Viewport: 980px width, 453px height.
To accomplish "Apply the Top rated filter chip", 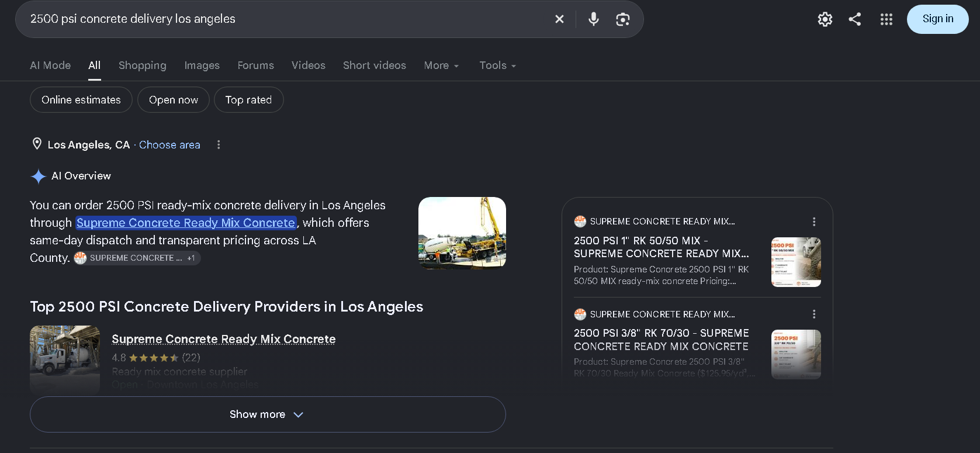I will point(248,100).
